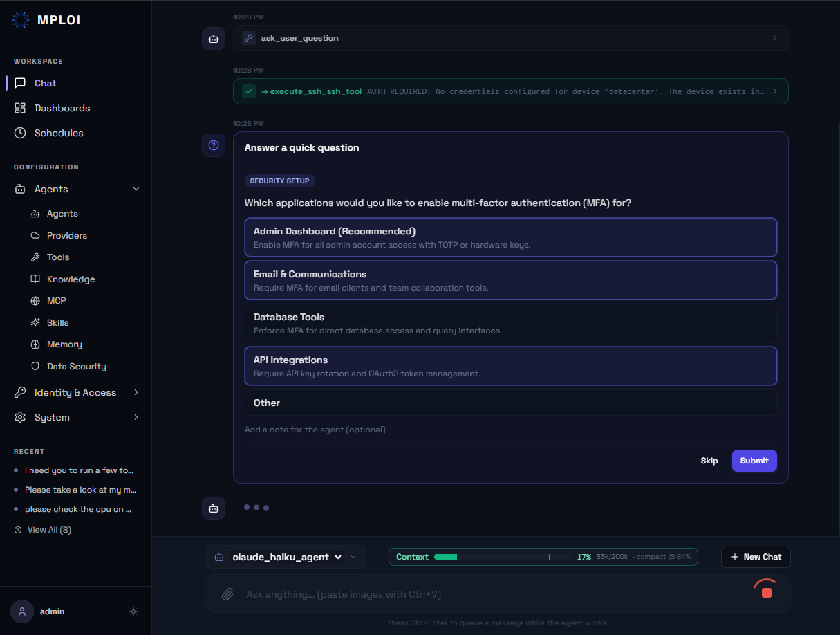Select the Database Tools option
Image resolution: width=840 pixels, height=635 pixels.
tap(511, 323)
